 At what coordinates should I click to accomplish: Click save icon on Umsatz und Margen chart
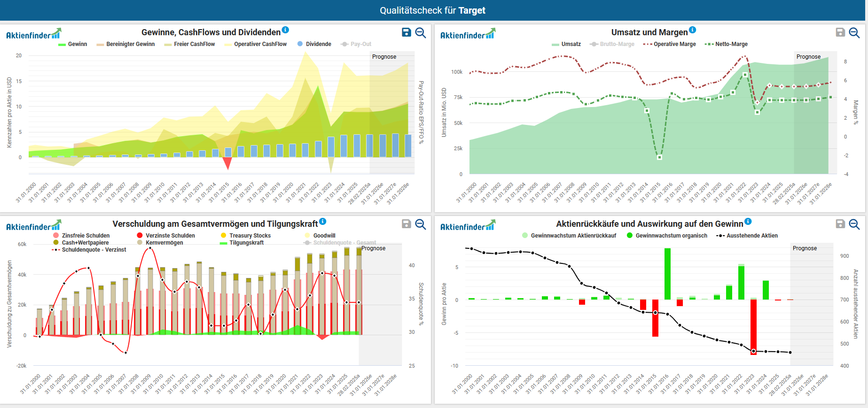(840, 32)
